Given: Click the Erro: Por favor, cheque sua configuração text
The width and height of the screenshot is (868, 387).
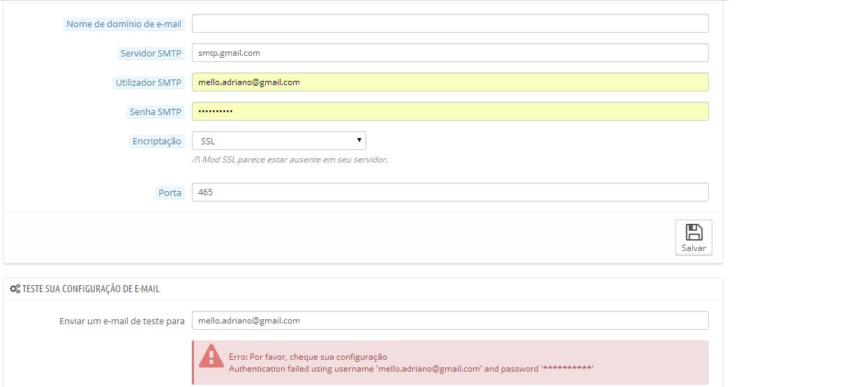Looking at the screenshot, I should 308,356.
